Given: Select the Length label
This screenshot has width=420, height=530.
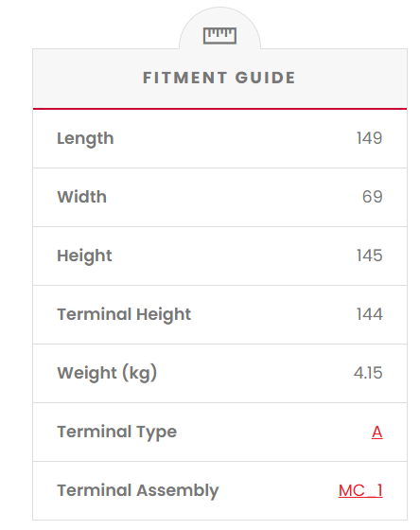Looking at the screenshot, I should [x=85, y=138].
